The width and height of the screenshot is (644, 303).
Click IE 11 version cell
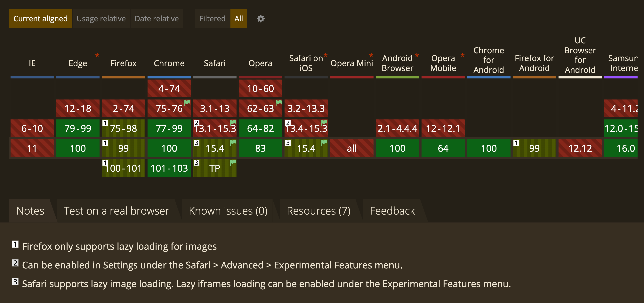(32, 148)
